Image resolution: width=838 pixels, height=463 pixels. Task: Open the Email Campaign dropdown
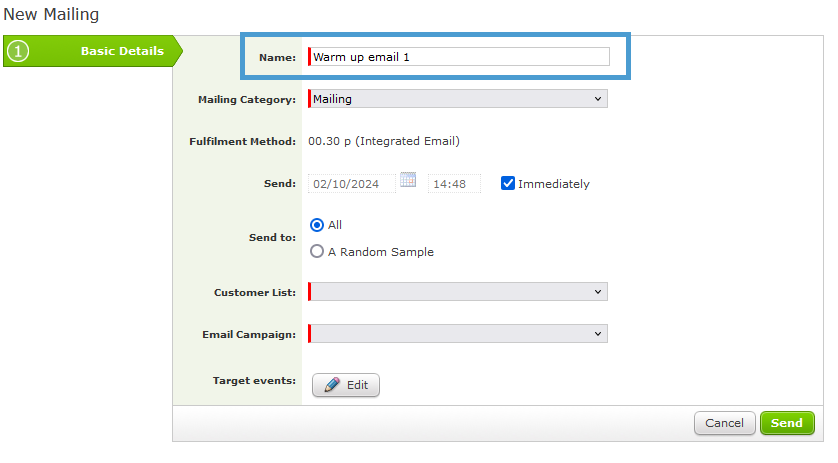click(x=458, y=333)
